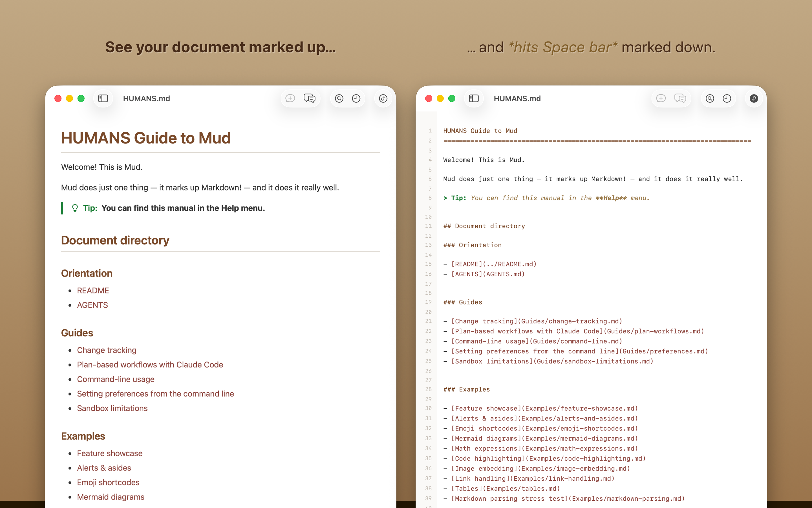Click the rendered 'Document directory' heading
The width and height of the screenshot is (812, 508).
pyautogui.click(x=115, y=240)
